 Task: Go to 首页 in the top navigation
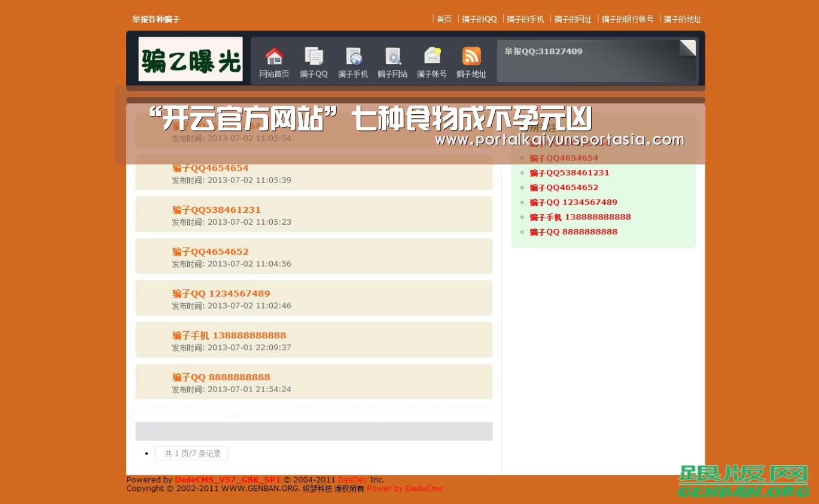pyautogui.click(x=444, y=19)
